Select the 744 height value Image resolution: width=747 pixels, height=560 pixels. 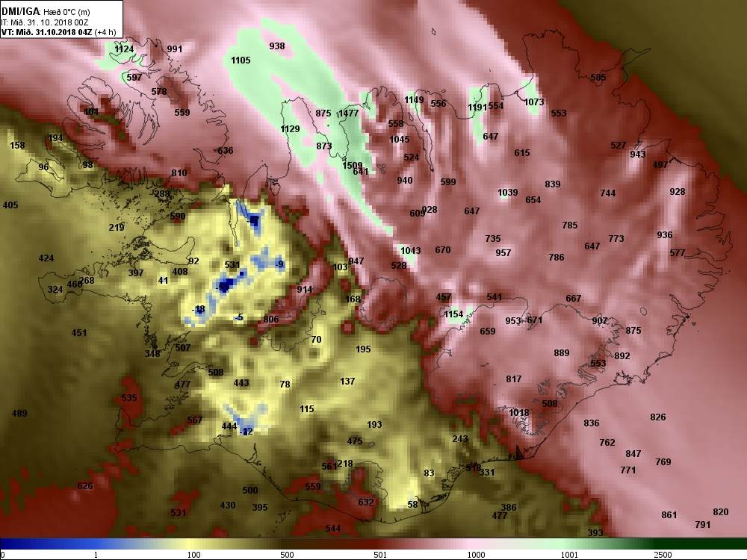pos(608,193)
